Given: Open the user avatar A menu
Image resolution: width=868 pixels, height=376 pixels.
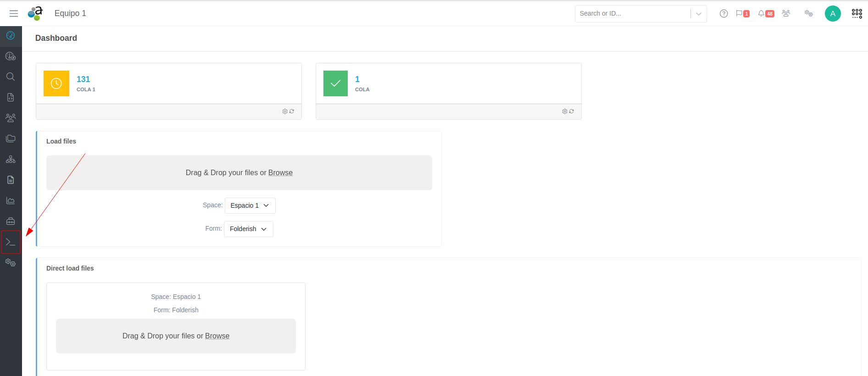Looking at the screenshot, I should coord(833,14).
